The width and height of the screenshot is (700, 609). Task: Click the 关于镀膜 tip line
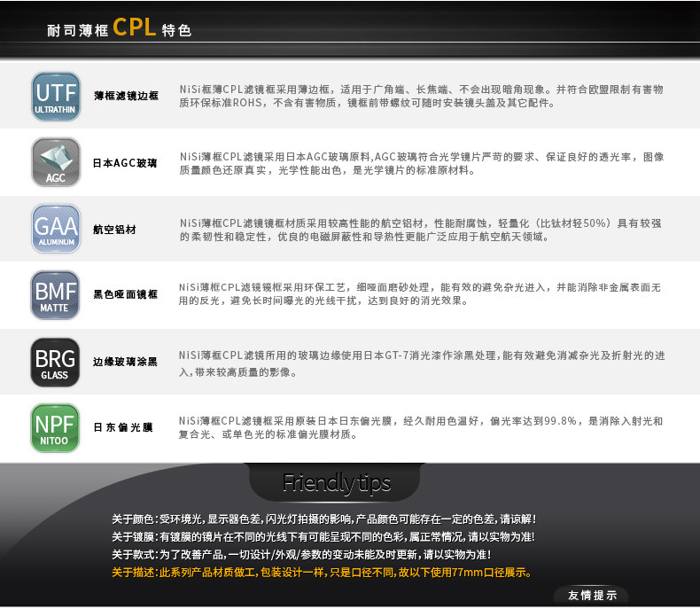pos(323,536)
